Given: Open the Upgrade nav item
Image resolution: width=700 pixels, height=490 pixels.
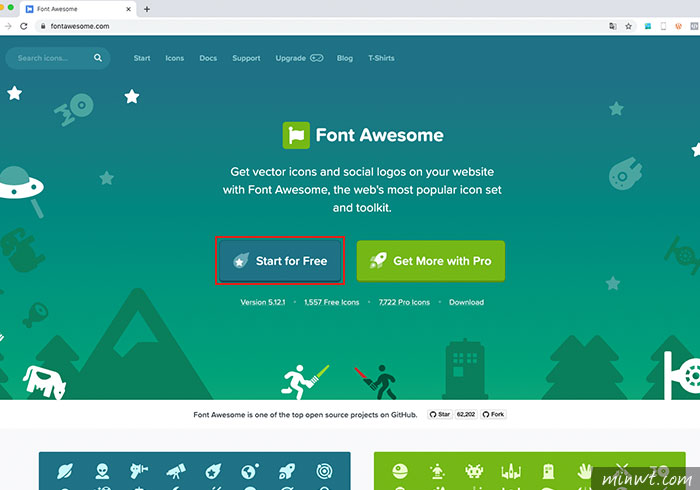Looking at the screenshot, I should pyautogui.click(x=299, y=58).
